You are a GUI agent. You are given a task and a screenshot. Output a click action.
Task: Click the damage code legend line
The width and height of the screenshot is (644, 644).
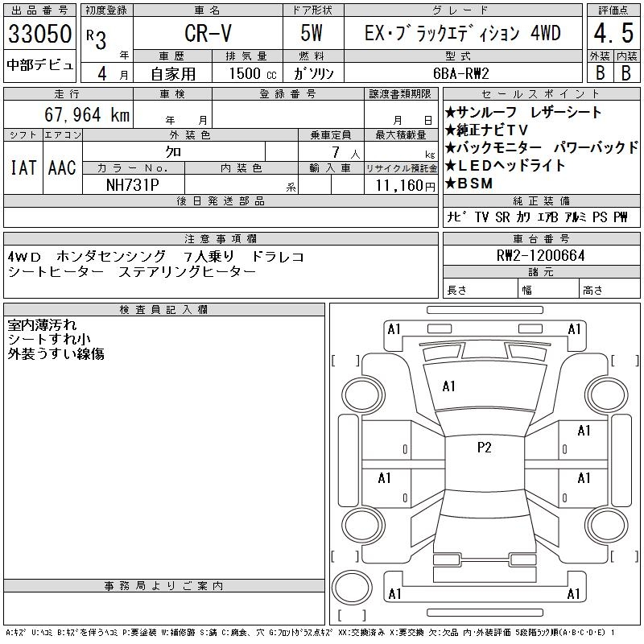tap(310, 633)
